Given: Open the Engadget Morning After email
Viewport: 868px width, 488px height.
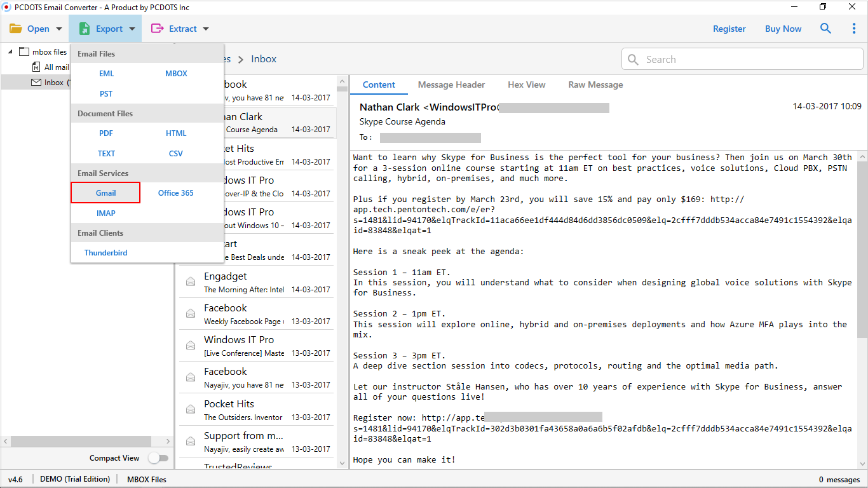Looking at the screenshot, I should (256, 282).
